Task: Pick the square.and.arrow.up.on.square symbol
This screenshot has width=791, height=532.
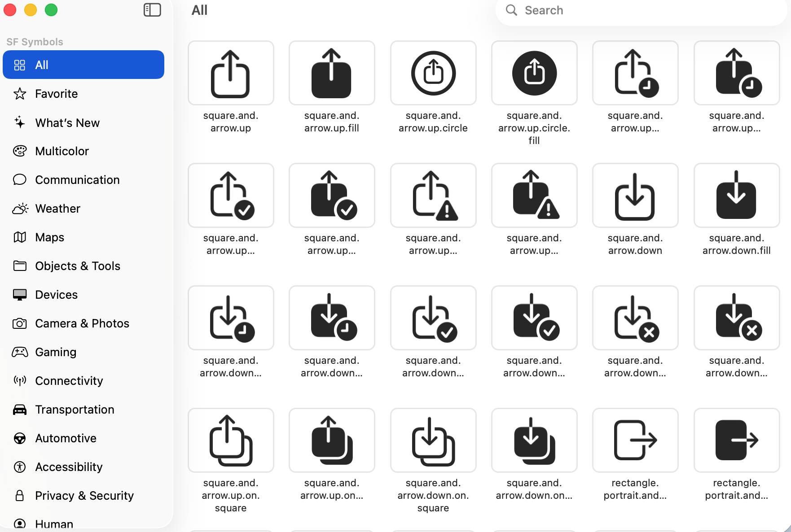Action: coord(231,440)
